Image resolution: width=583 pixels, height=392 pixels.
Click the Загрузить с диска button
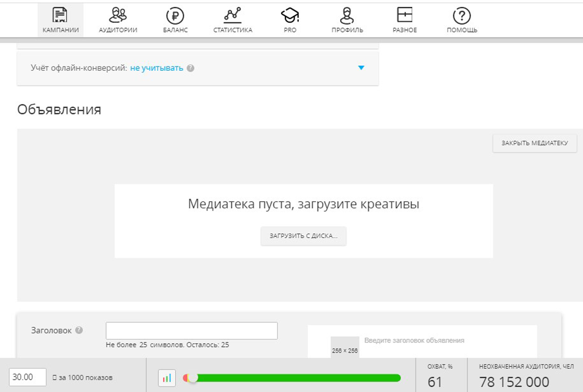tap(303, 236)
